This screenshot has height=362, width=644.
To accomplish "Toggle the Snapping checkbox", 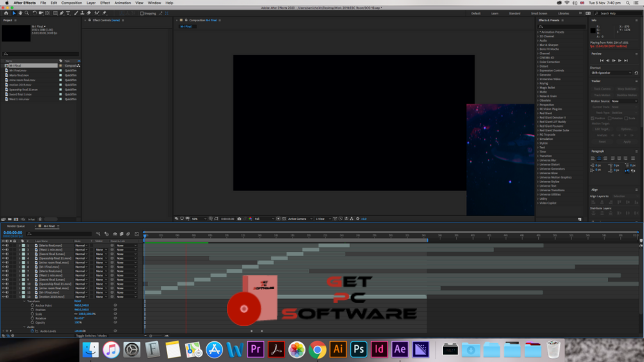I will [142, 13].
